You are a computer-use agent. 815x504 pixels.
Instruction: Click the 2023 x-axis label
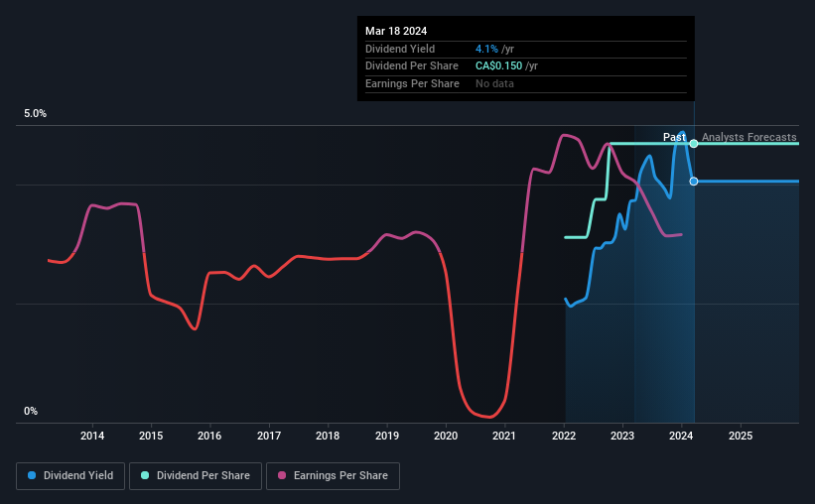click(x=622, y=436)
